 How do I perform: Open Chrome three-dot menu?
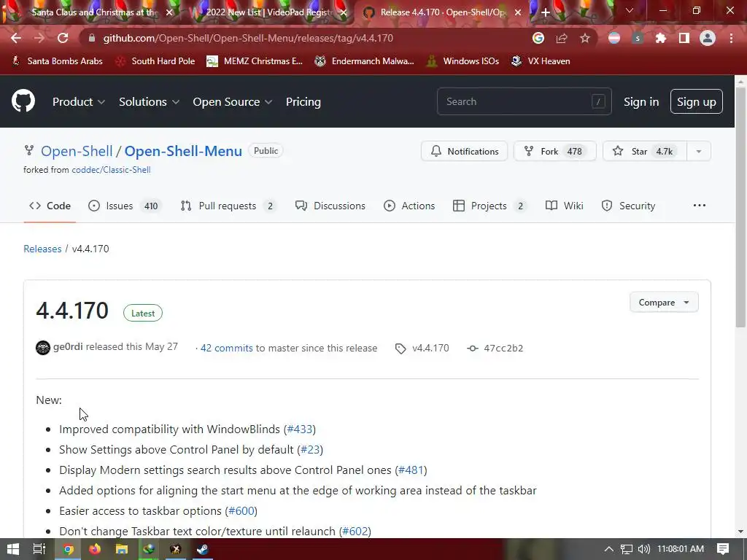[x=731, y=38]
